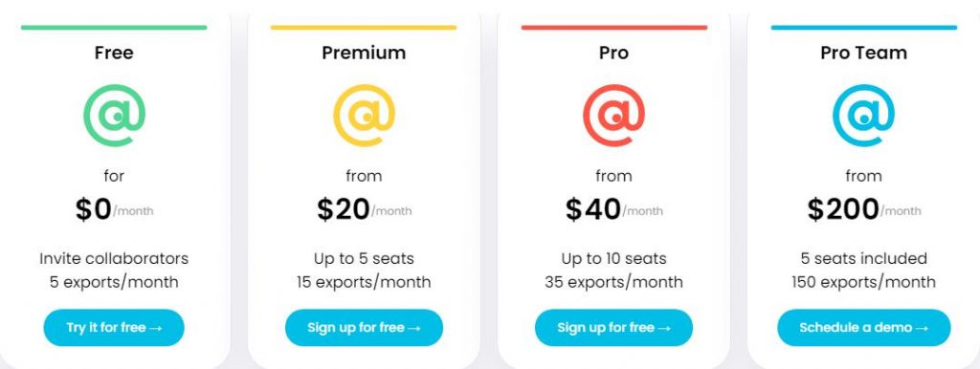Click the Try it for free button
Screen dimensions: 980x369
114,328
